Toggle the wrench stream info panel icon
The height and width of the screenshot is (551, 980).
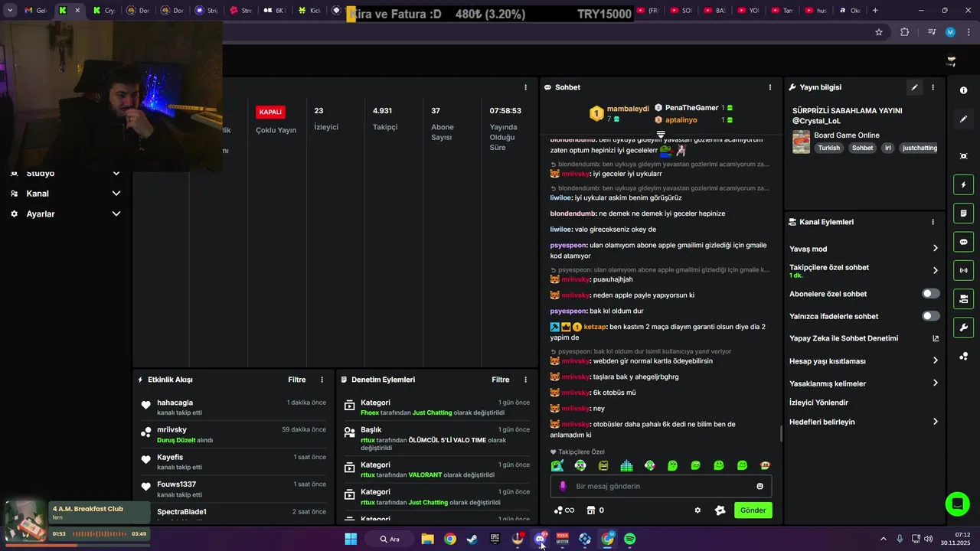pyautogui.click(x=963, y=328)
